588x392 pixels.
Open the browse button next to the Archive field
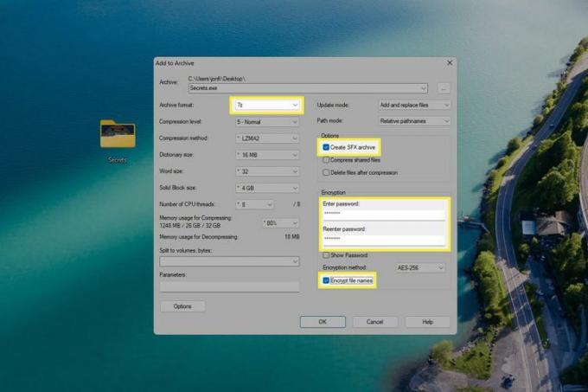[x=444, y=88]
